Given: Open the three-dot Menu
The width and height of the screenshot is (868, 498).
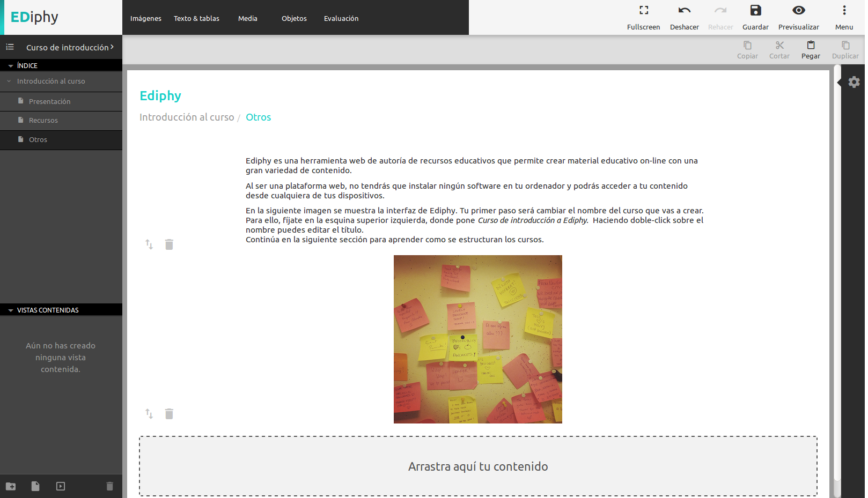Looking at the screenshot, I should pyautogui.click(x=844, y=18).
